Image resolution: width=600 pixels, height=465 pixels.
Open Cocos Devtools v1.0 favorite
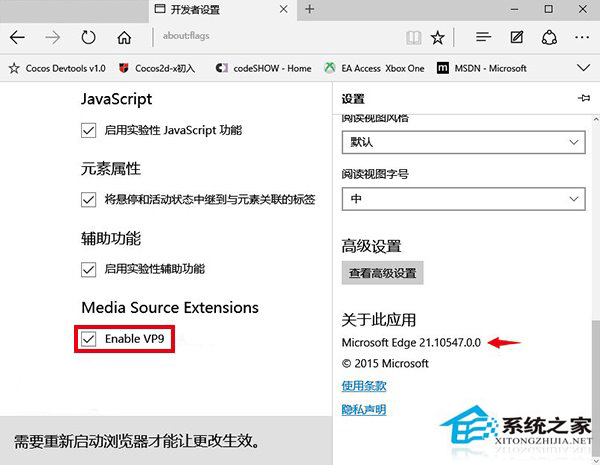click(x=57, y=69)
